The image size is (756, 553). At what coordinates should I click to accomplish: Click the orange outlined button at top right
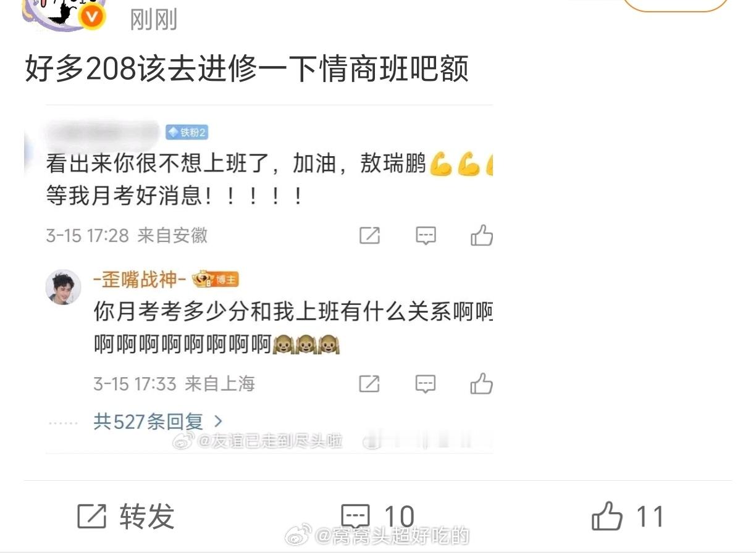point(676,5)
